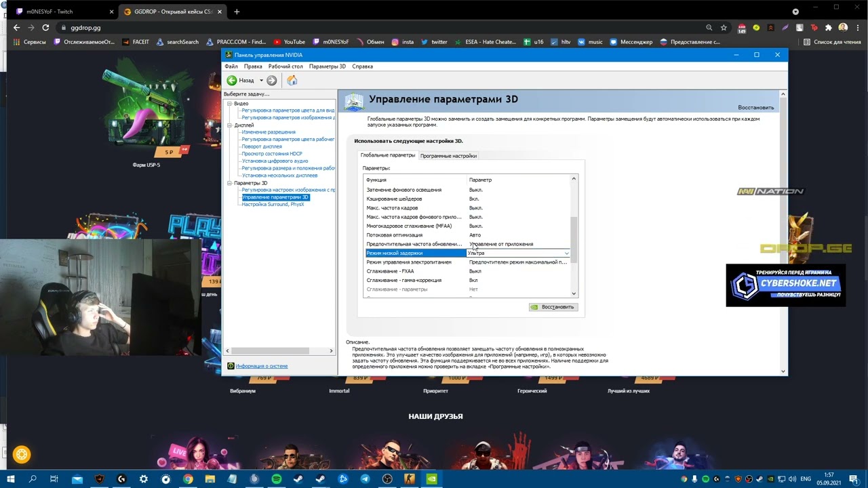Image resolution: width=868 pixels, height=488 pixels.
Task: Open the Правка menu
Action: 253,66
